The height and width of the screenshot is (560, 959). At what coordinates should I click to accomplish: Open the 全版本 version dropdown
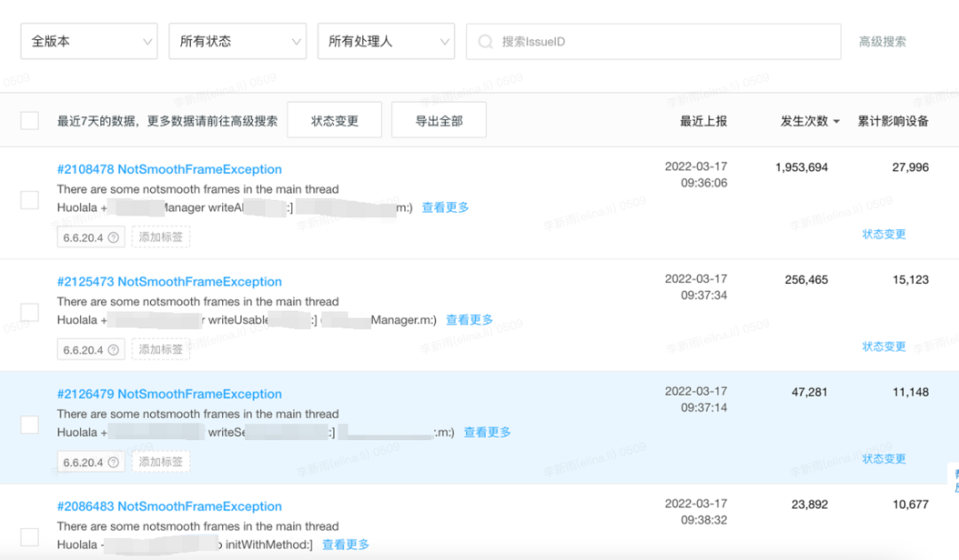click(x=90, y=42)
